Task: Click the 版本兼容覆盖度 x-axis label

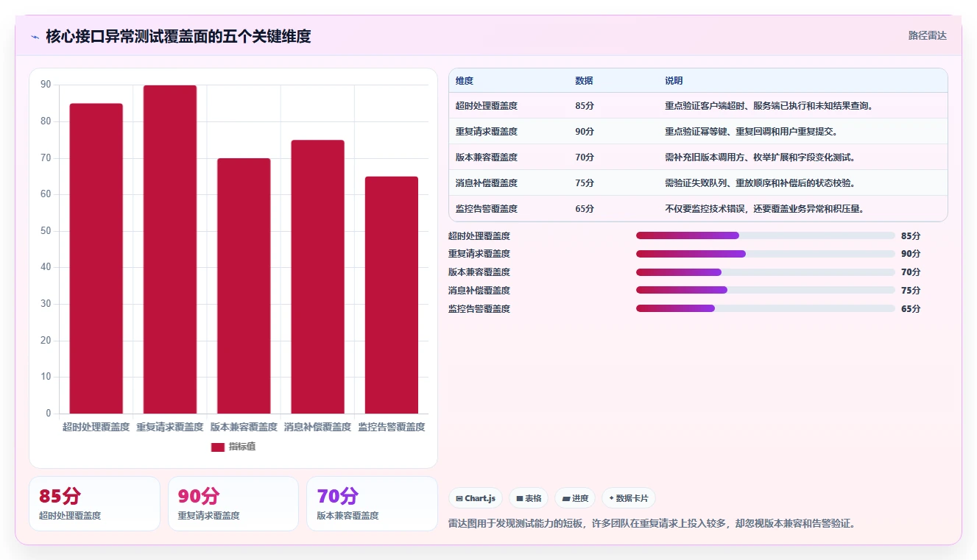Action: (244, 427)
